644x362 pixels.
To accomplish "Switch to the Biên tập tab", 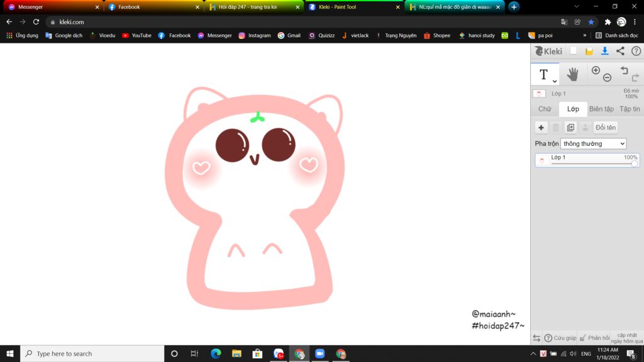I will pyautogui.click(x=601, y=109).
